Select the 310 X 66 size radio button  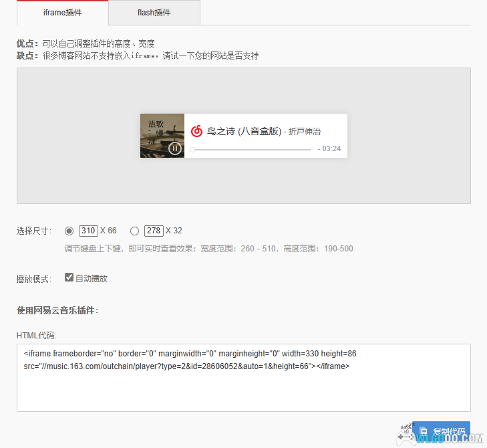pos(69,231)
